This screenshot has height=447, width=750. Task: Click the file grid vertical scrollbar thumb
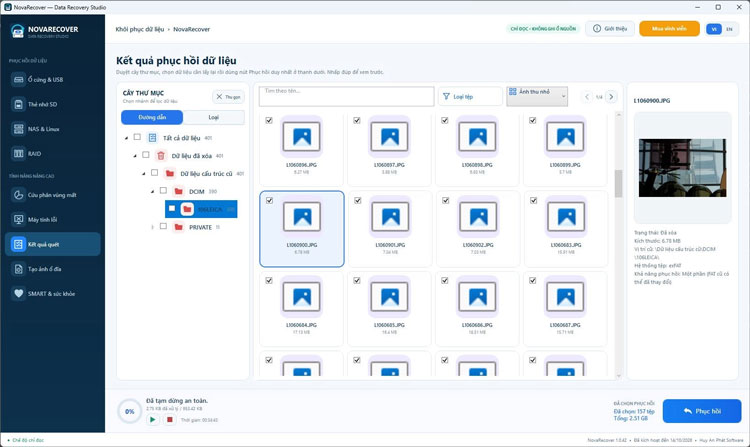click(x=618, y=184)
